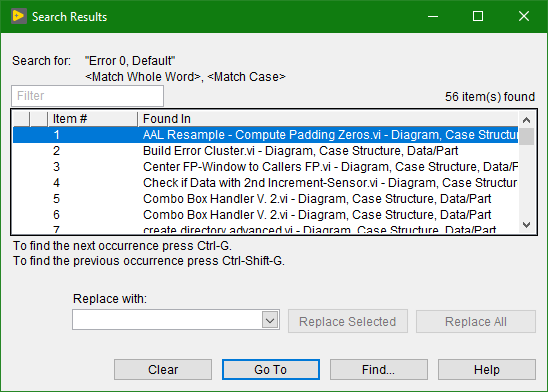
Task: Select result 6 Combo Box Handler V. 2.vi
Action: click(x=266, y=215)
